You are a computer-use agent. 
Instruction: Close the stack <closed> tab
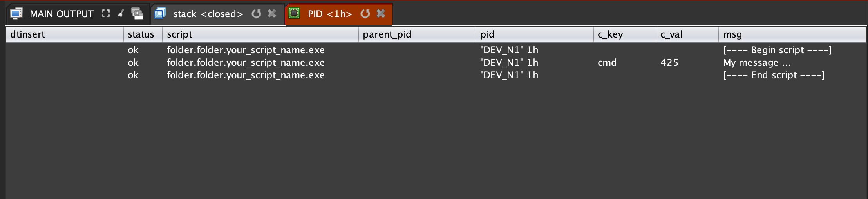272,14
